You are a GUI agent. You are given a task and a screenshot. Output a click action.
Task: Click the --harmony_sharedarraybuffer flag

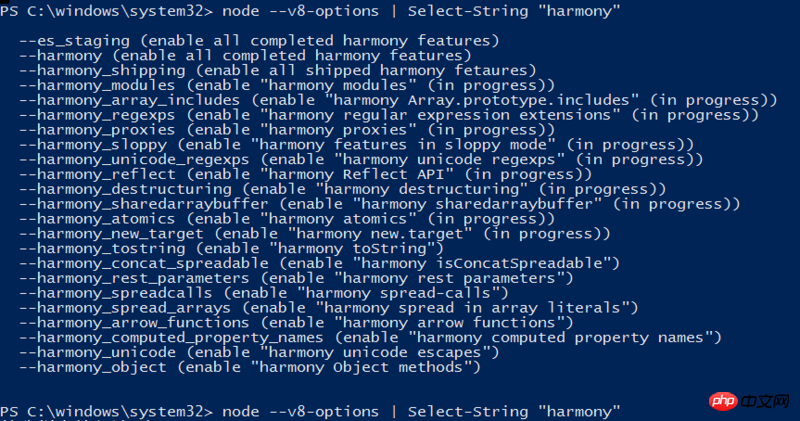(x=143, y=204)
